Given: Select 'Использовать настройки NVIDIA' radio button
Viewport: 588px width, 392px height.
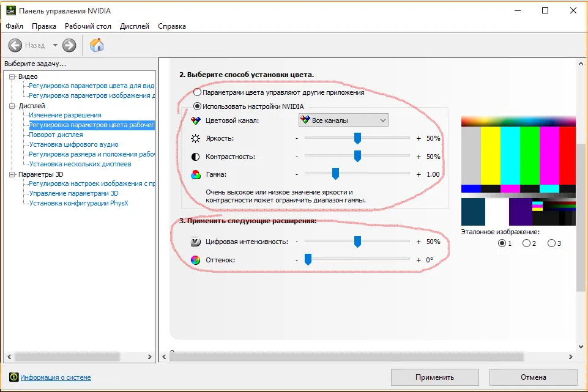Looking at the screenshot, I should point(197,106).
